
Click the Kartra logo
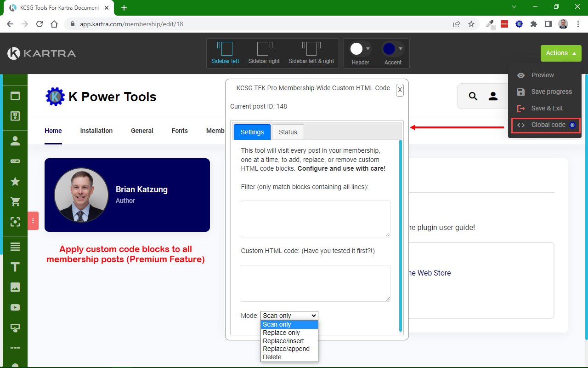point(41,53)
